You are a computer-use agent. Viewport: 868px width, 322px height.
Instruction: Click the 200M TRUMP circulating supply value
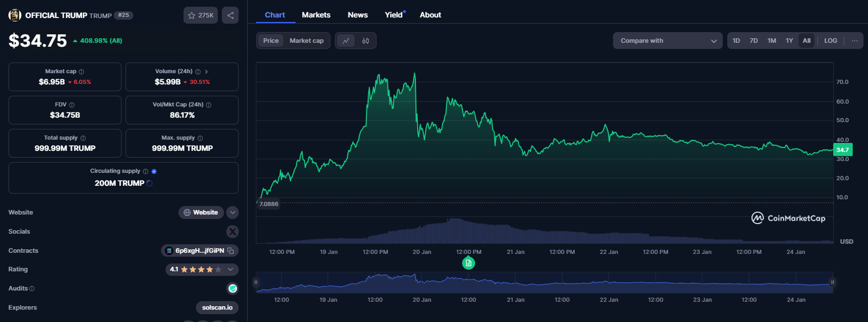(x=119, y=183)
